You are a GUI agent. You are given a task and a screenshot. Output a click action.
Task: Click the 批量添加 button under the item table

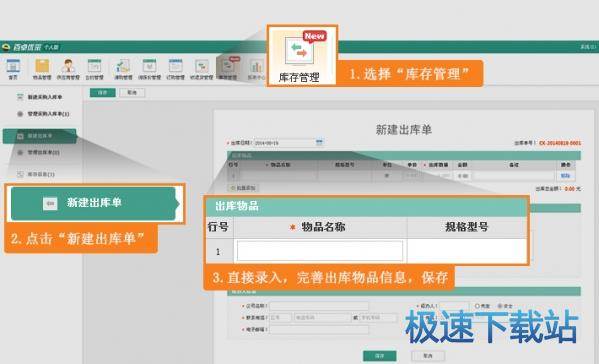244,188
